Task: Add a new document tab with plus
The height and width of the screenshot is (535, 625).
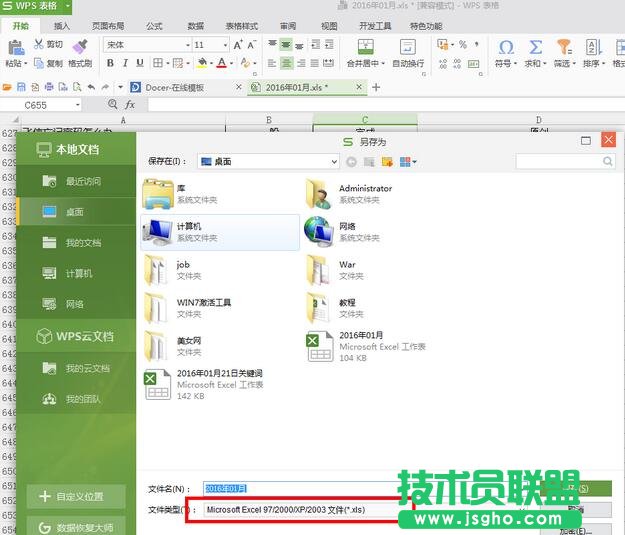Action: coord(376,87)
